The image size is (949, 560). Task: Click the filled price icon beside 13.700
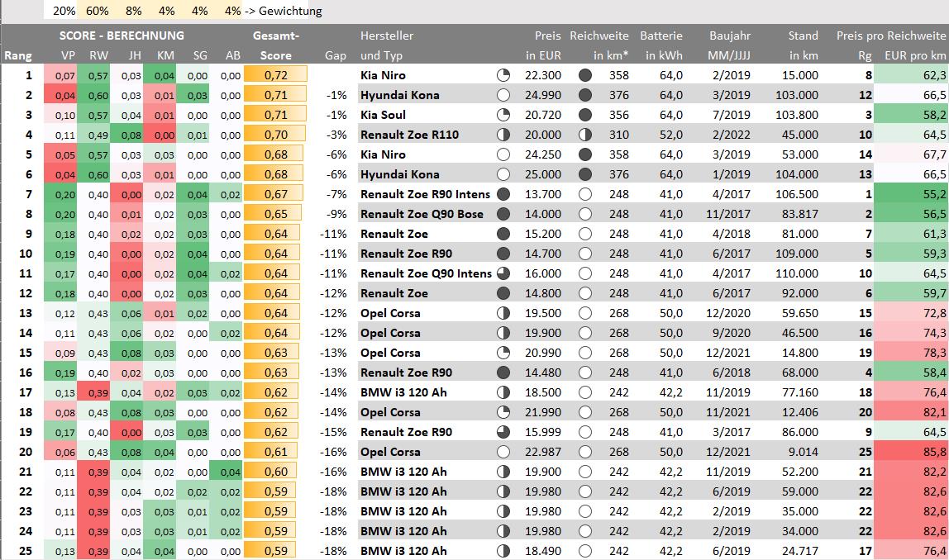pyautogui.click(x=503, y=194)
